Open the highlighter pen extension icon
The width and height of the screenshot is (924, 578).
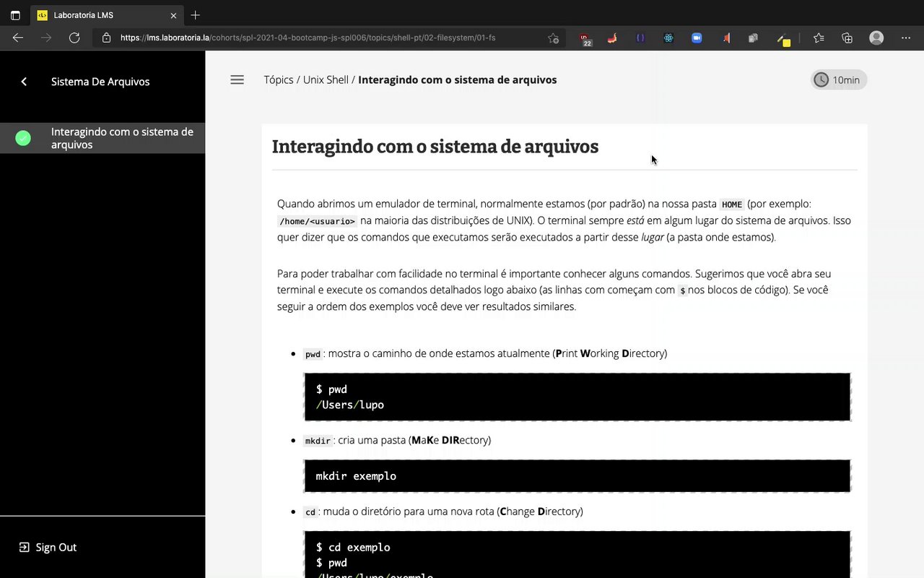[783, 39]
